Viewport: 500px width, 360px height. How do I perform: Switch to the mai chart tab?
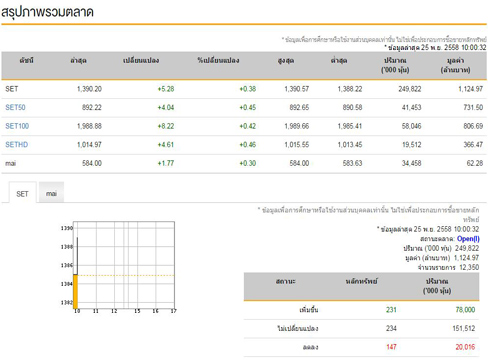[51, 193]
